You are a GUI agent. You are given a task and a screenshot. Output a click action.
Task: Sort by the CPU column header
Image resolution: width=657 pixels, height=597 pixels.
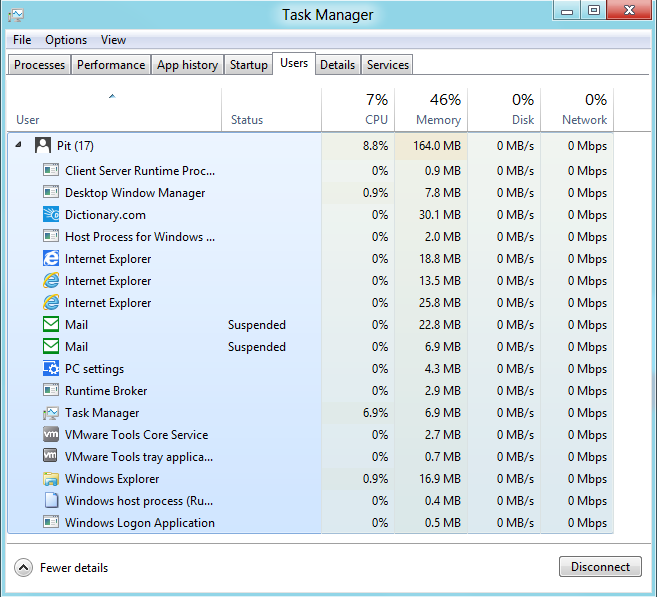coord(358,110)
